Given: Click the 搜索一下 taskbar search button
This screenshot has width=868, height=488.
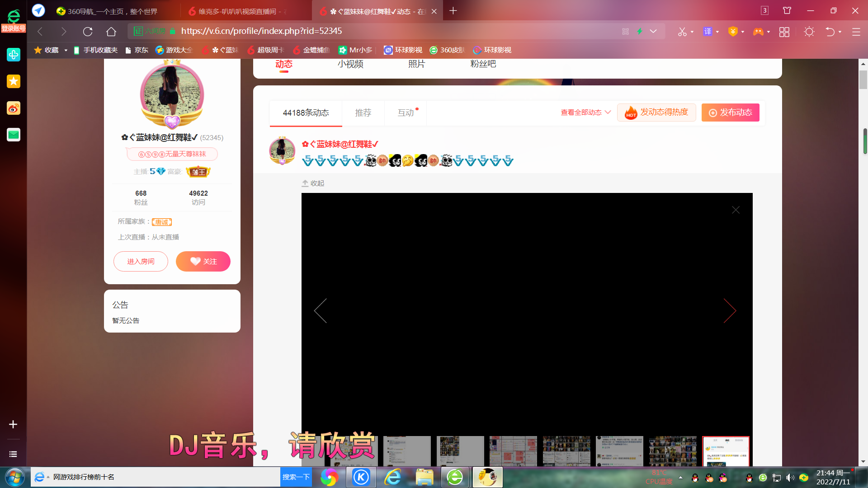Looking at the screenshot, I should point(296,477).
